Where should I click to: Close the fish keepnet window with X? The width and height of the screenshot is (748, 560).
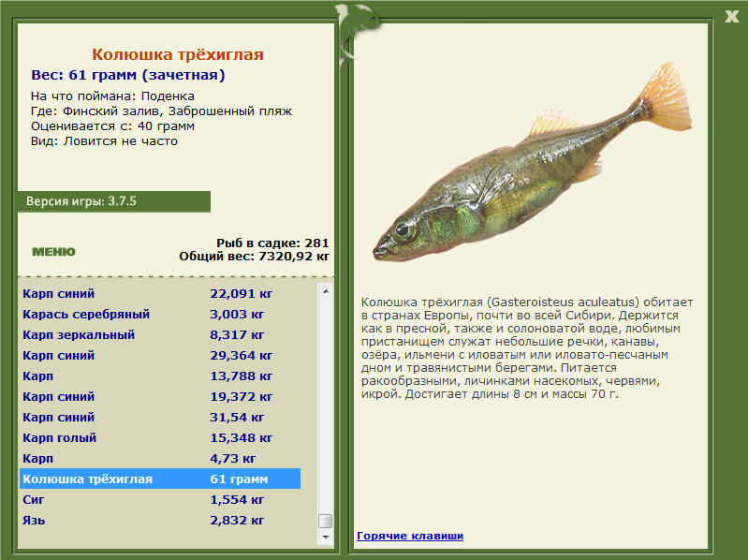pyautogui.click(x=731, y=17)
